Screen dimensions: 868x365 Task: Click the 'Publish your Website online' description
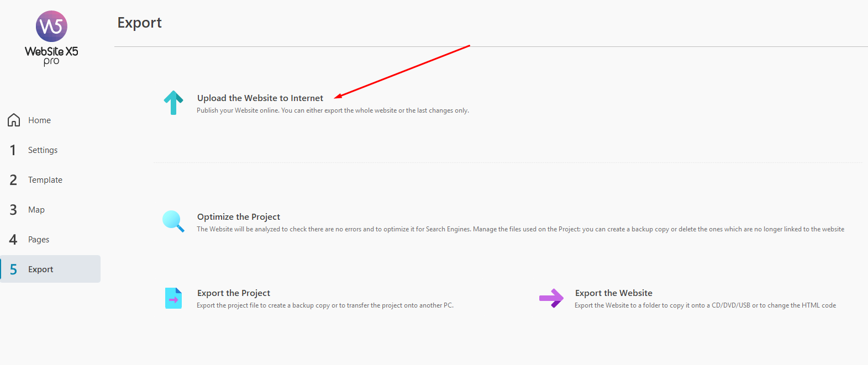point(333,110)
